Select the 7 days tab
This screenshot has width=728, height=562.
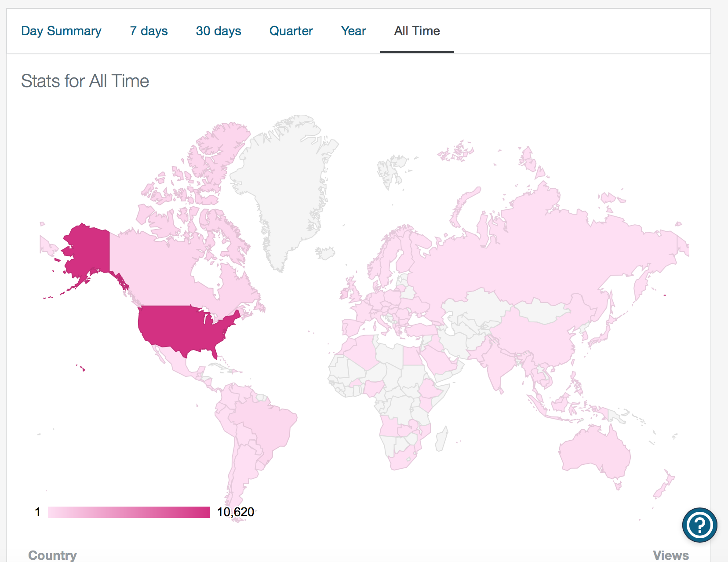[x=149, y=31]
